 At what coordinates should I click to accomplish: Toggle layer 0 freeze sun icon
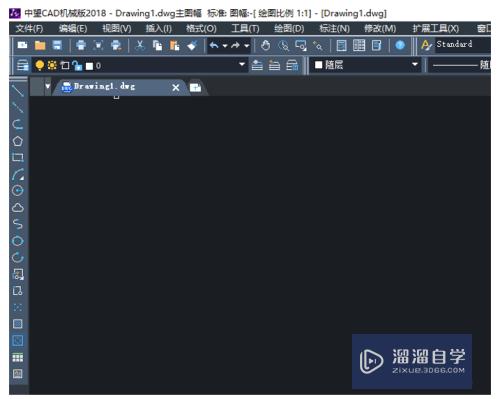coord(52,65)
